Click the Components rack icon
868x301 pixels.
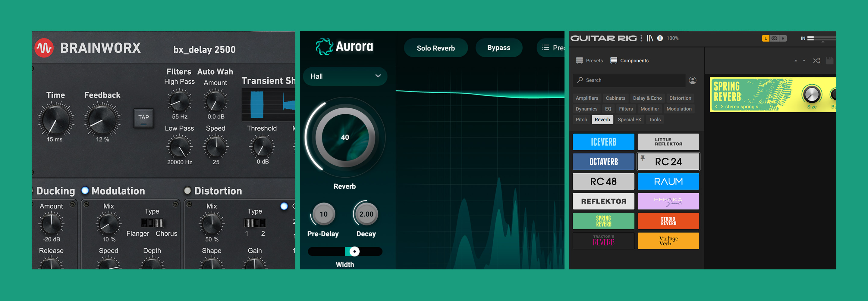point(614,61)
